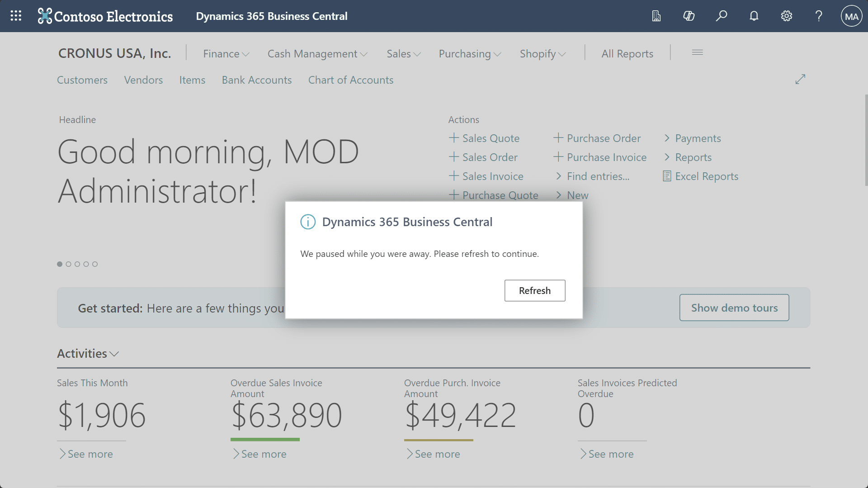868x488 pixels.
Task: Open the Items list
Action: (x=192, y=80)
